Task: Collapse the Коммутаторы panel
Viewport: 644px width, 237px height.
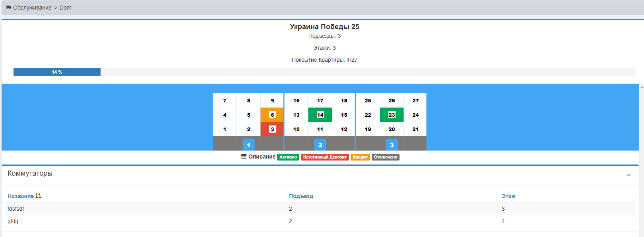Action: click(x=628, y=175)
